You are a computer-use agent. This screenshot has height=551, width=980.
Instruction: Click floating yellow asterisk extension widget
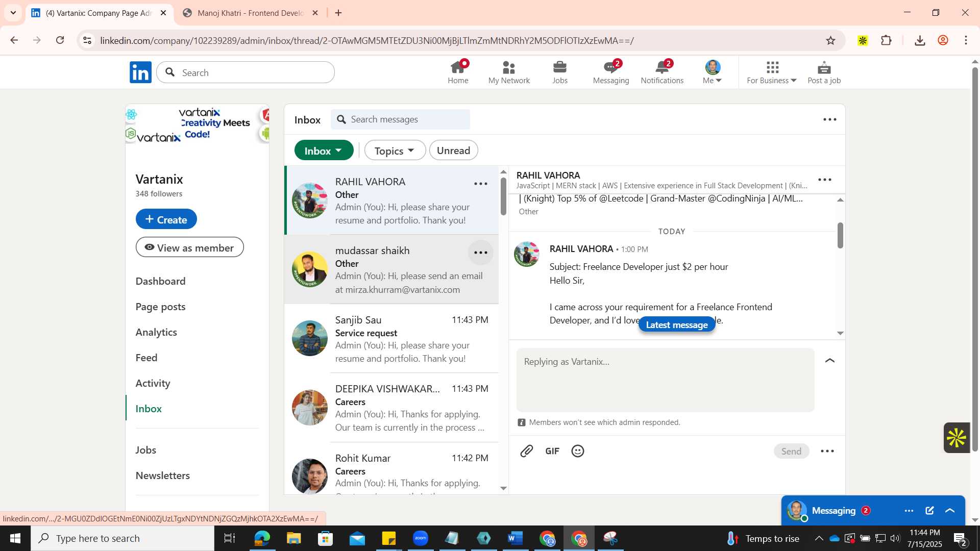tap(956, 438)
